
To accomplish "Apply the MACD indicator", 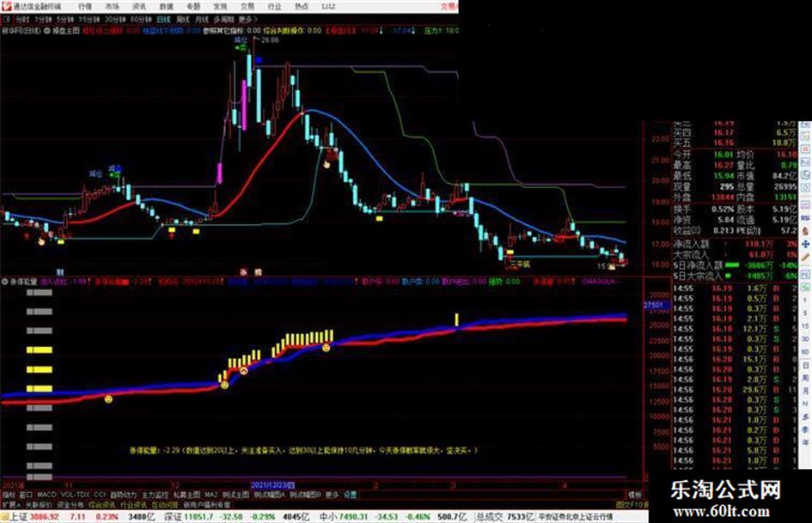I will pos(46,495).
